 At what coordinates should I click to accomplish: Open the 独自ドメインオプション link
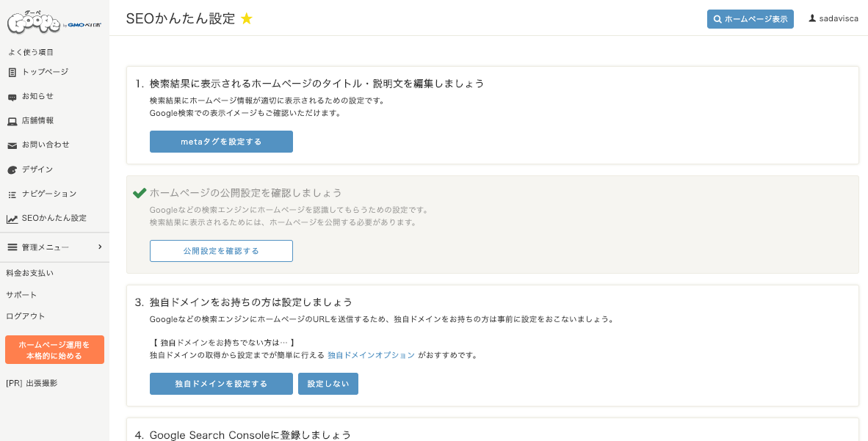tap(371, 355)
